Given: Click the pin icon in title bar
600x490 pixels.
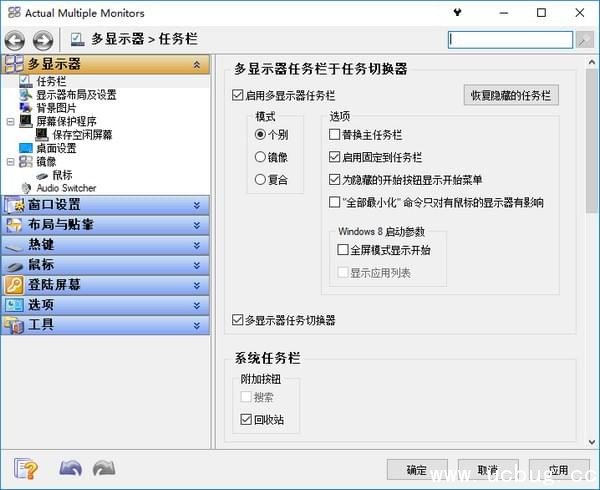Looking at the screenshot, I should point(457,13).
